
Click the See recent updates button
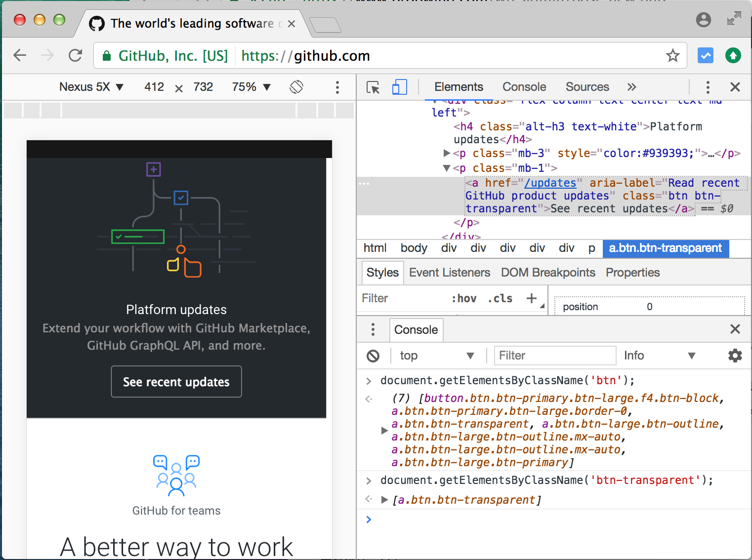pyautogui.click(x=176, y=382)
